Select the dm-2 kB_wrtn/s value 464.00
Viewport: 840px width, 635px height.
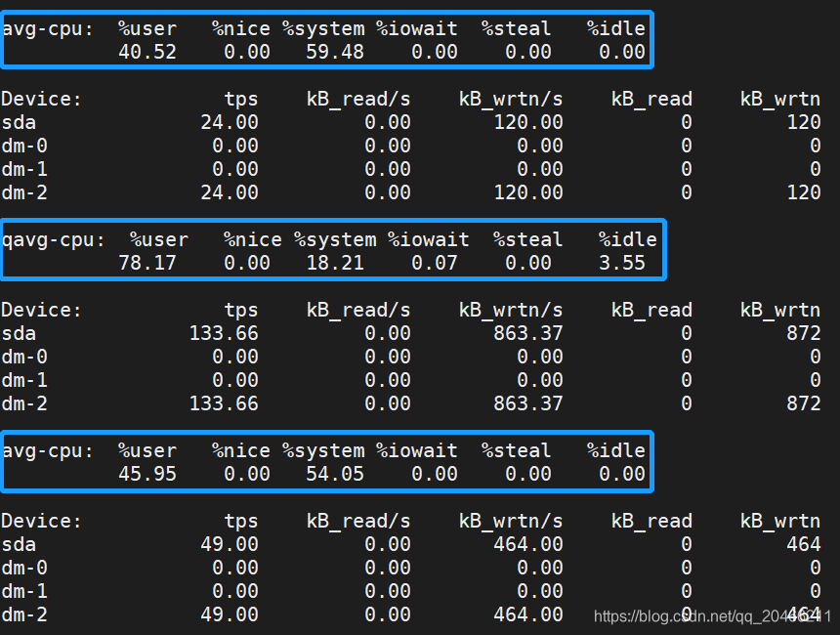tap(528, 615)
